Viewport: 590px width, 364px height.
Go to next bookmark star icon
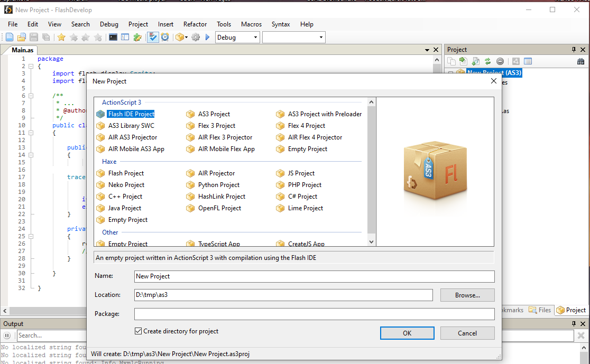pyautogui.click(x=74, y=37)
